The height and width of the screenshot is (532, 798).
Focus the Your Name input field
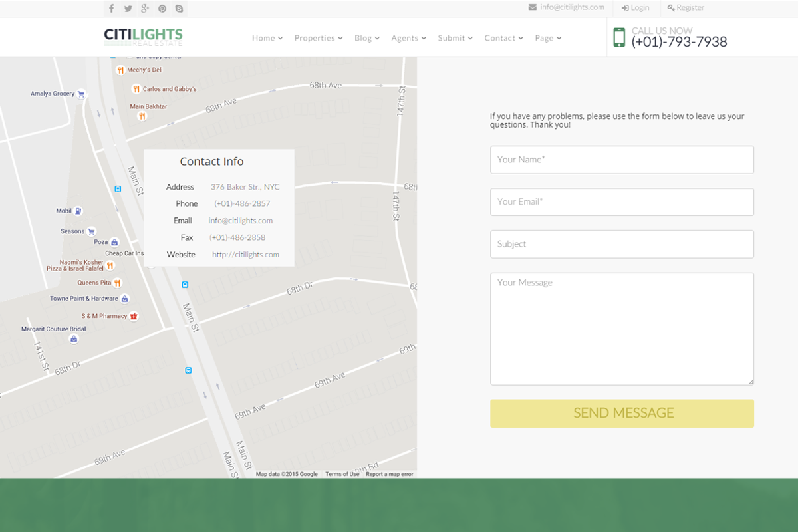(622, 160)
